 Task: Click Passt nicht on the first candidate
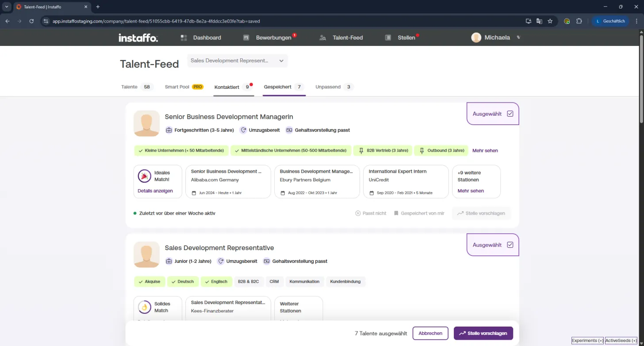[371, 213]
